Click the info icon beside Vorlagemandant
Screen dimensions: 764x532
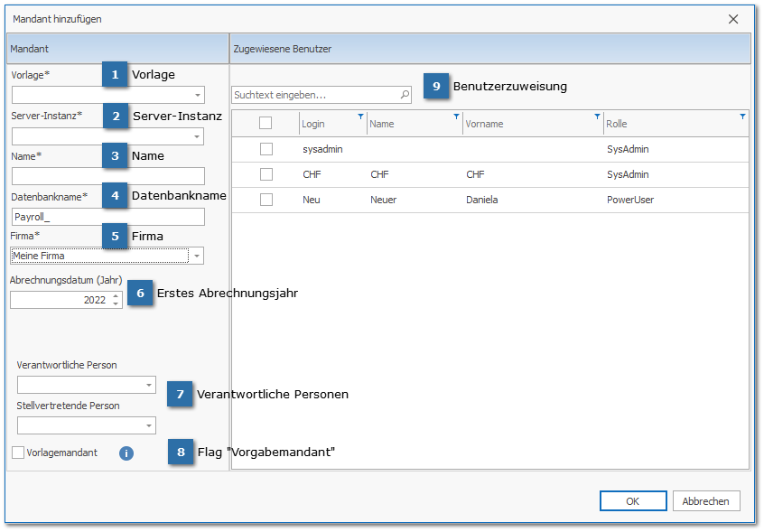click(x=126, y=453)
